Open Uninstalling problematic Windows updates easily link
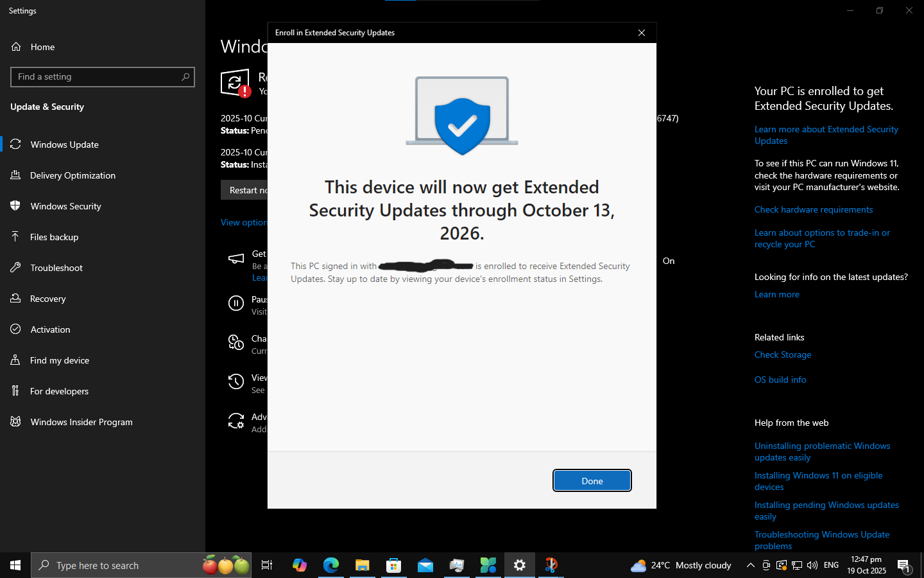The width and height of the screenshot is (924, 578). (822, 451)
